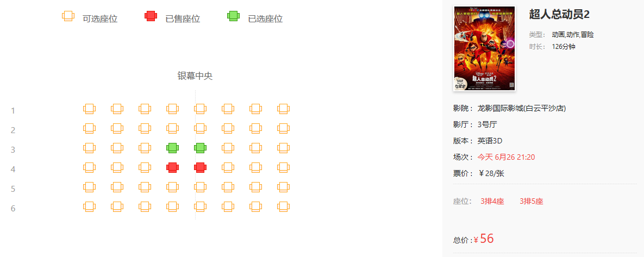The width and height of the screenshot is (644, 257).
Task: Deselect the green seat 4 in row 3
Action: point(172,148)
